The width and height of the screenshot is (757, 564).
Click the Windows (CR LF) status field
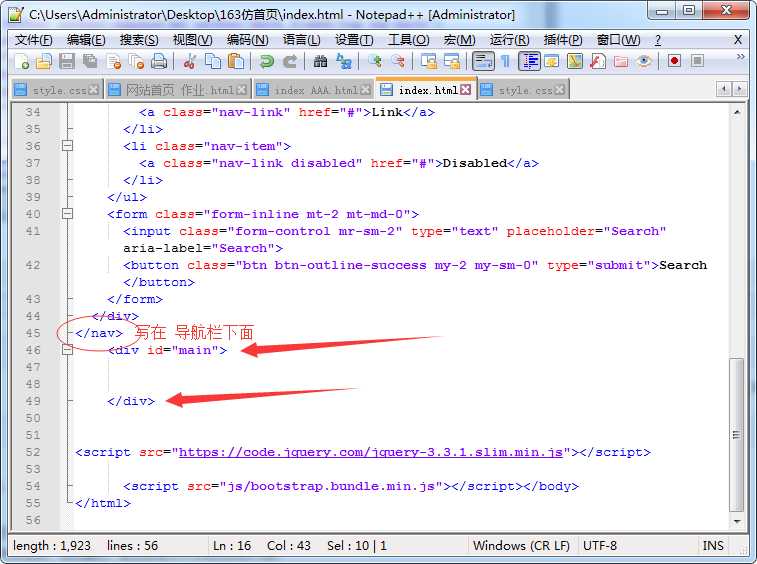click(x=521, y=546)
